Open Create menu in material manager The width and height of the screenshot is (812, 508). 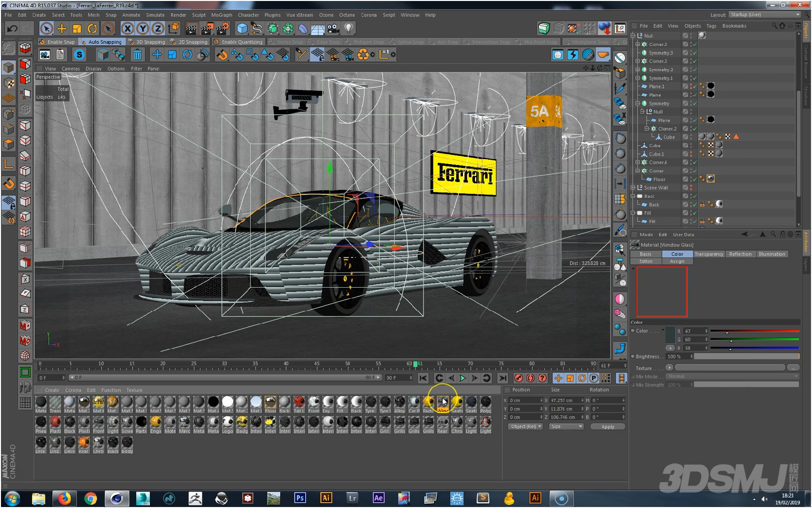tap(52, 390)
